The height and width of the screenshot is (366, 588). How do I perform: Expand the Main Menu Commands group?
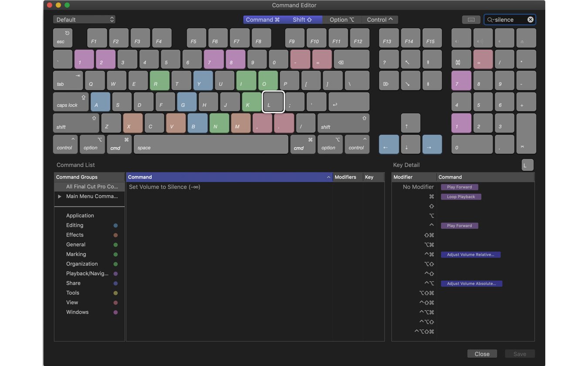click(60, 197)
